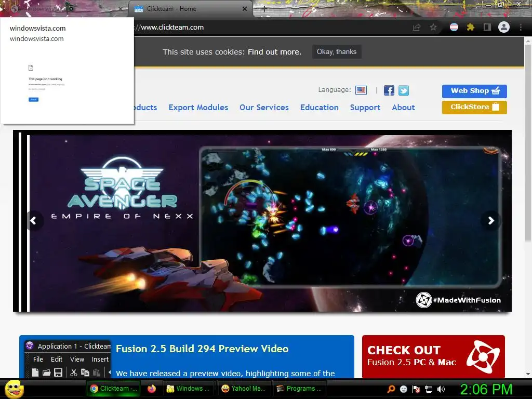Image resolution: width=532 pixels, height=399 pixels.
Task: Dismiss the cookies banner with Okay, thanks
Action: (337, 52)
